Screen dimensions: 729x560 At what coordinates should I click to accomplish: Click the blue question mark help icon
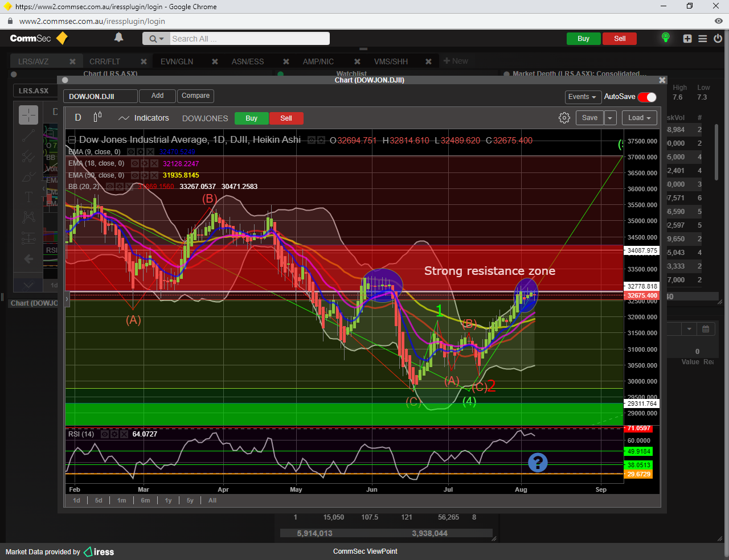point(537,463)
